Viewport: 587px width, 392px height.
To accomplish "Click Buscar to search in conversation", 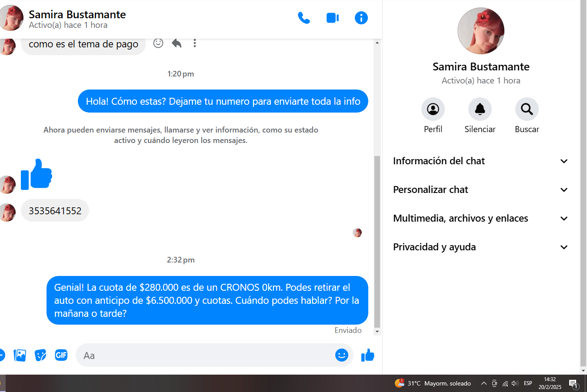I will 527,116.
